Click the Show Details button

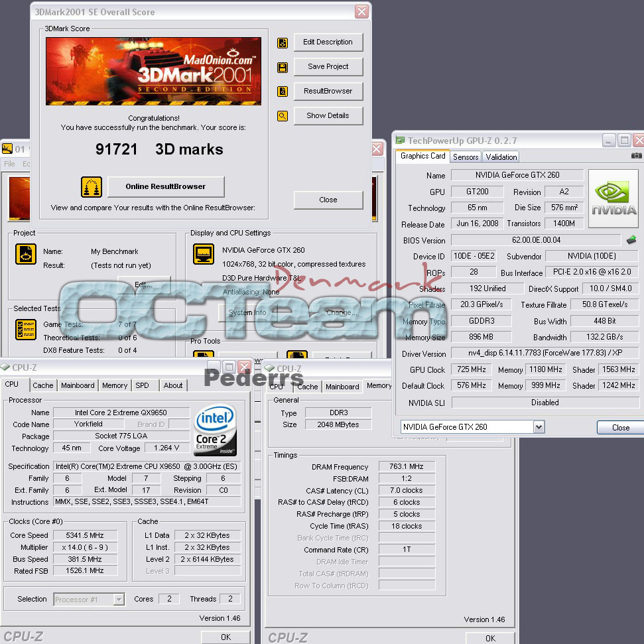(328, 116)
